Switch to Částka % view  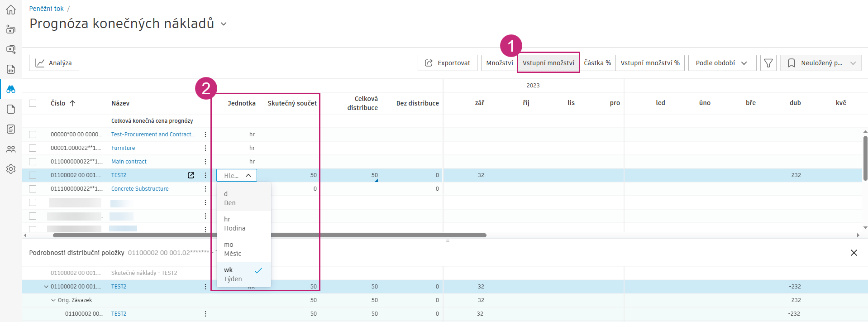597,63
